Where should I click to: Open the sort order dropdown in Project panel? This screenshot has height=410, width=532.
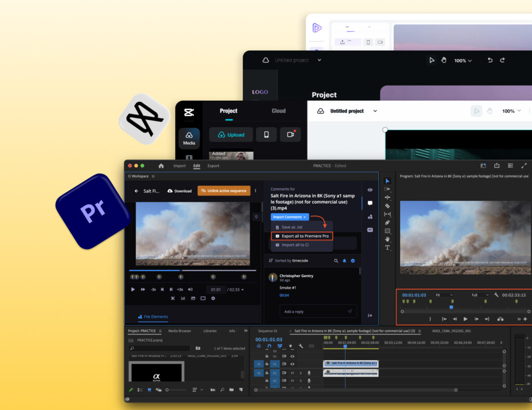197,390
